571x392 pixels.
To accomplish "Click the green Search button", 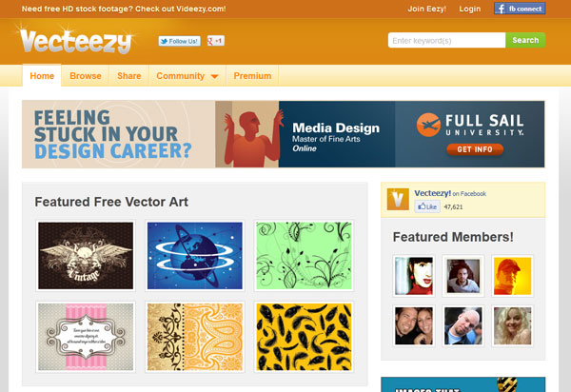I will point(525,40).
